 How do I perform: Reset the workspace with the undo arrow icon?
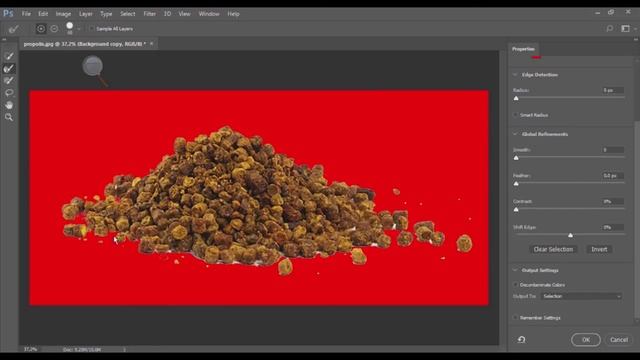(521, 339)
